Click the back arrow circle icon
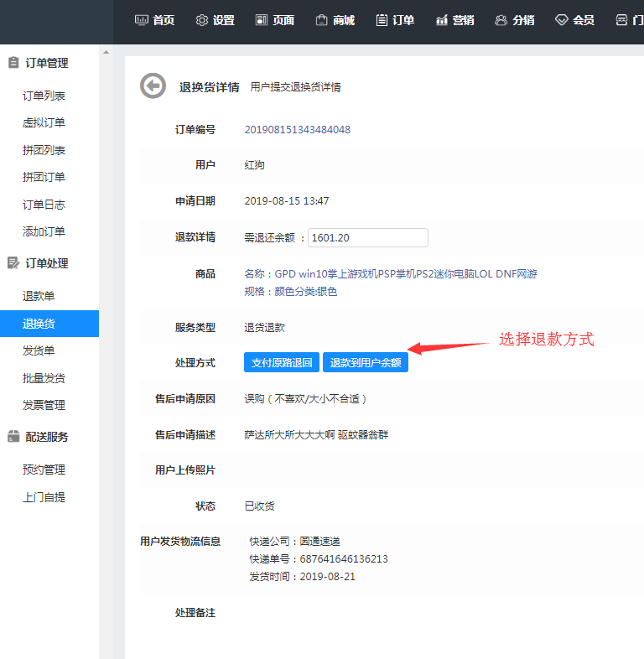The height and width of the screenshot is (659, 644). [x=153, y=86]
